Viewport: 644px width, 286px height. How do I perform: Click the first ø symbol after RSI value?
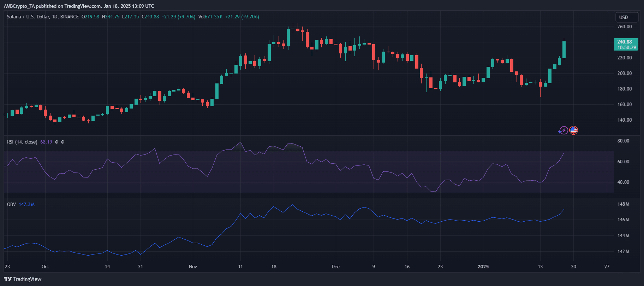pyautogui.click(x=56, y=142)
